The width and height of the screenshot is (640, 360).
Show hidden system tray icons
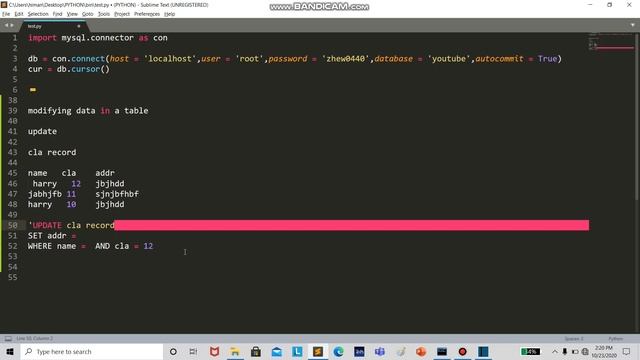(555, 351)
